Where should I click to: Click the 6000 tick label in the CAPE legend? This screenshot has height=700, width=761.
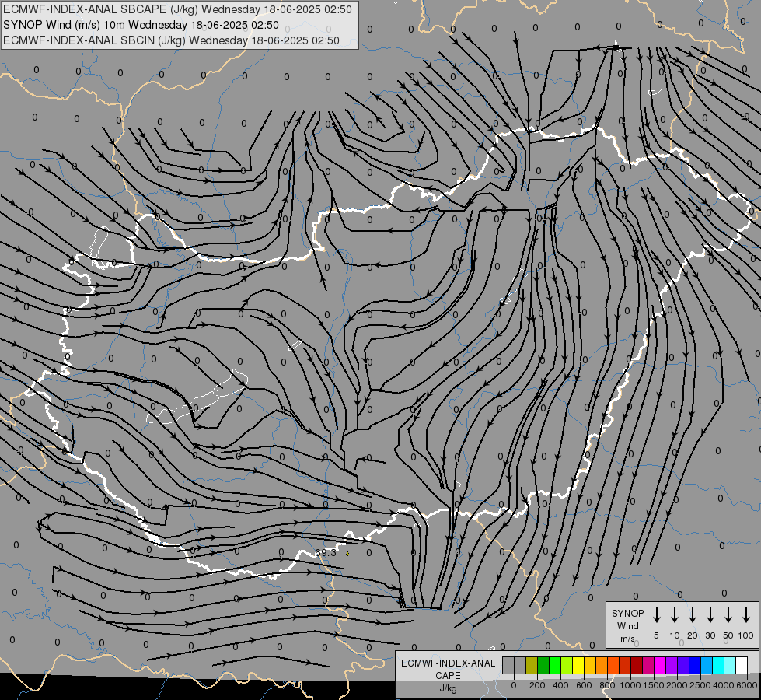(746, 685)
